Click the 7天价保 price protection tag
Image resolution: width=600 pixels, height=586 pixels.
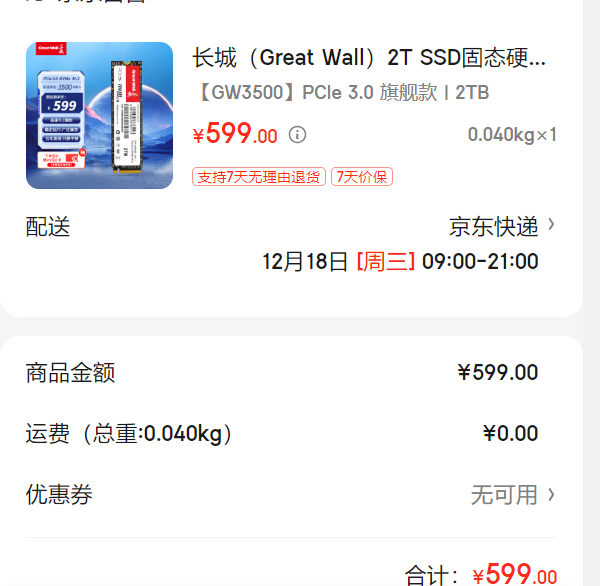point(362,177)
